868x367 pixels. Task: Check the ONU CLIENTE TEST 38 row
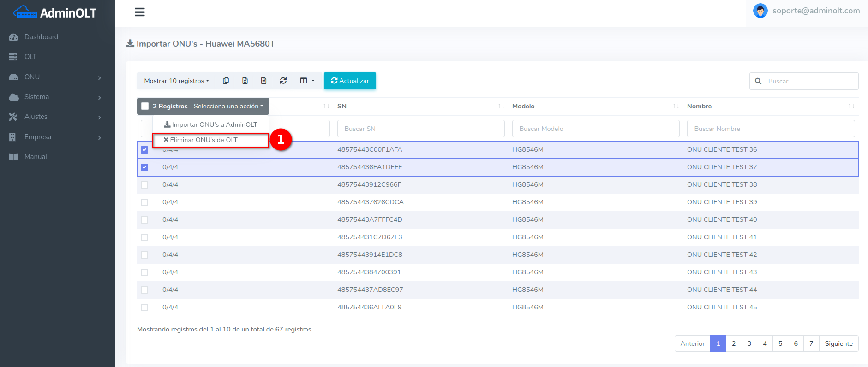[x=144, y=185]
